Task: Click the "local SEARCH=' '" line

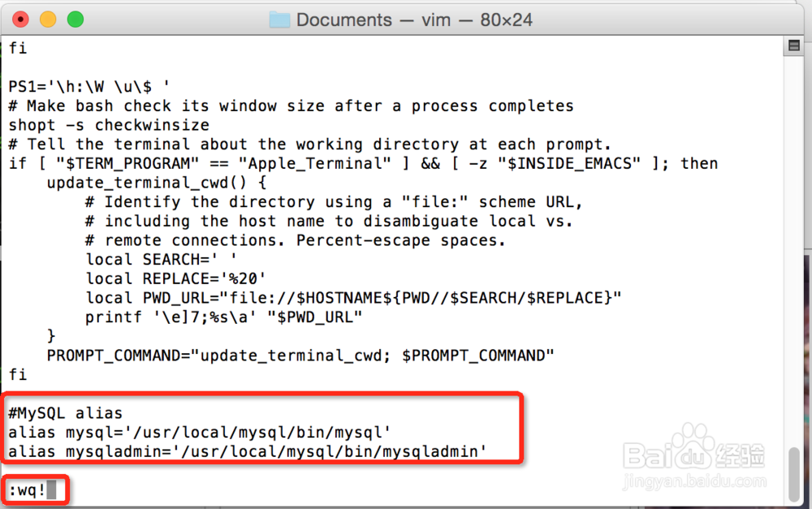Action: pyautogui.click(x=161, y=260)
